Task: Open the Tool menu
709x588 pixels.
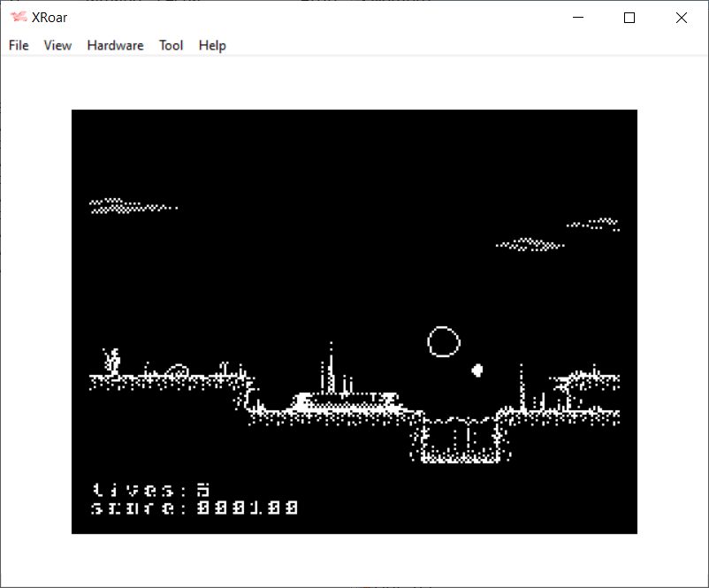Action: pos(171,45)
